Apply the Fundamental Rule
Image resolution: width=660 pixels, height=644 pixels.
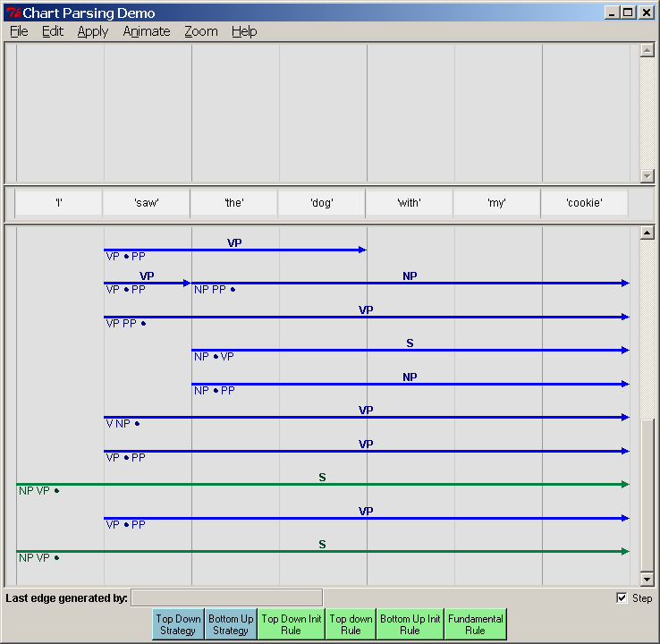(x=476, y=624)
